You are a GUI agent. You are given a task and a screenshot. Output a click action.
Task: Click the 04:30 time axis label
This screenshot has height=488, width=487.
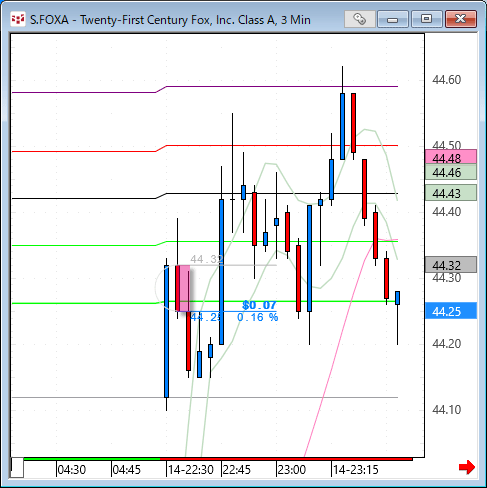pos(72,470)
